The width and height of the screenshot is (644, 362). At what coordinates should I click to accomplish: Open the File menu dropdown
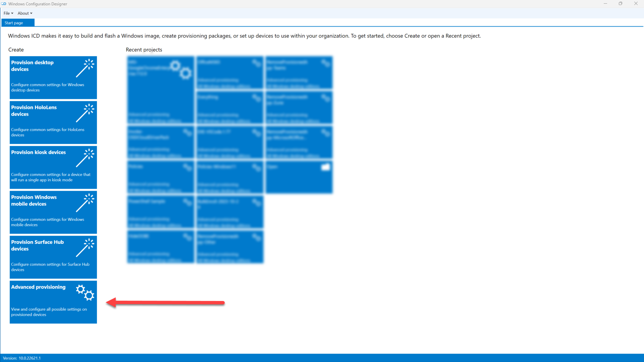8,13
